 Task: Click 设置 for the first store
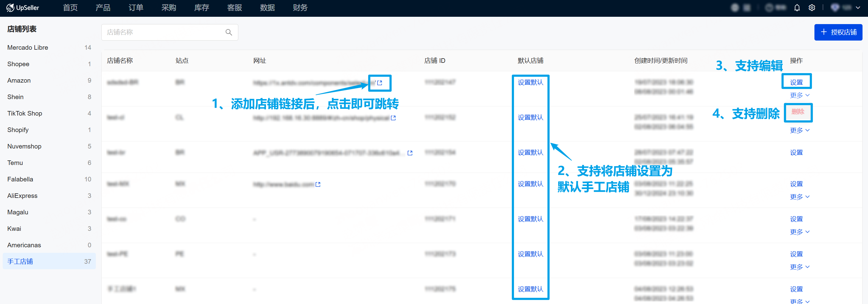point(796,82)
